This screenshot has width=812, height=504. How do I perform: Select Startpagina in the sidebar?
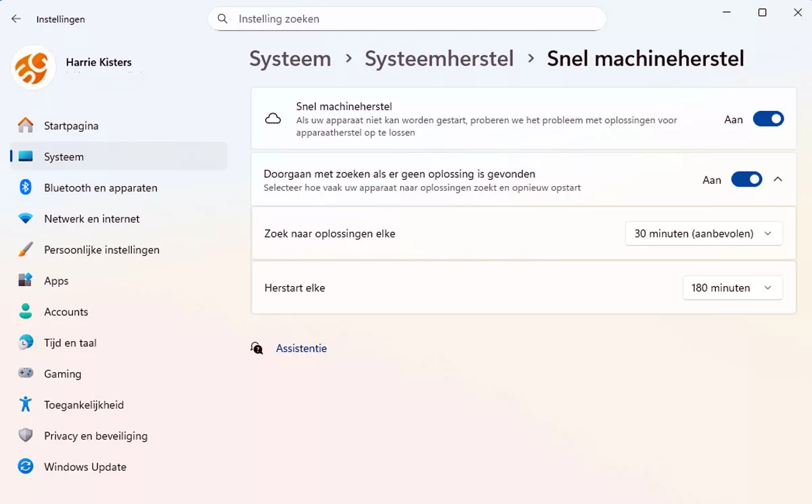[x=71, y=125]
